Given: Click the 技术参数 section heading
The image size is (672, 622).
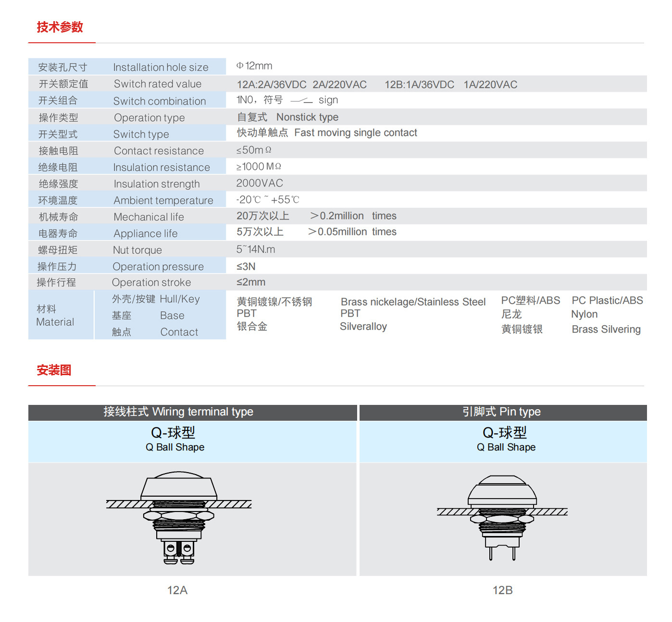Looking at the screenshot, I should (60, 27).
